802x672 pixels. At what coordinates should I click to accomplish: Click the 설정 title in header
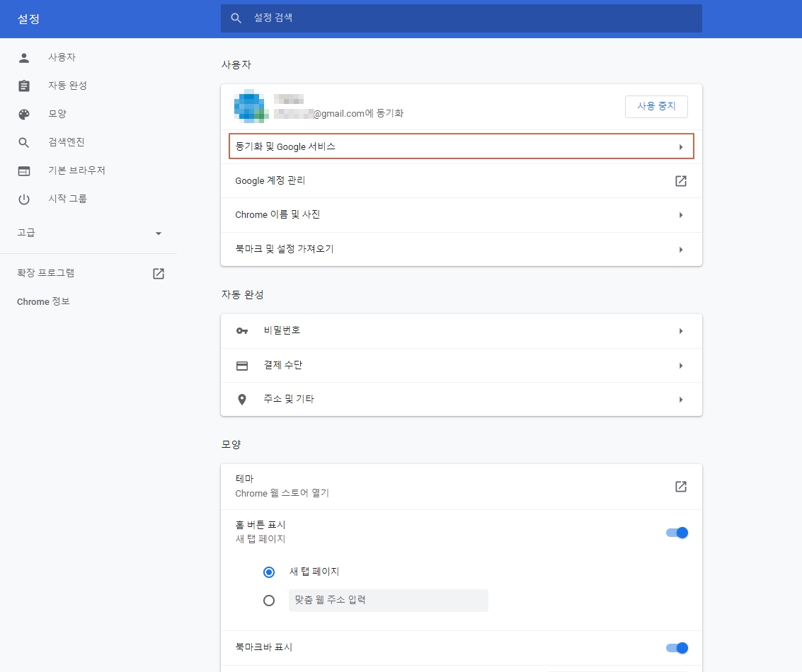click(x=28, y=19)
